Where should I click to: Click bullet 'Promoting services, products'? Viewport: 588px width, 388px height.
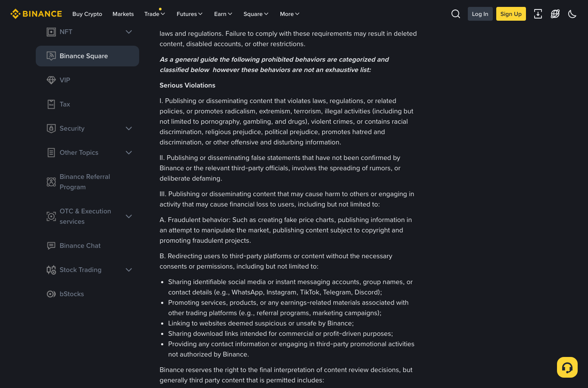tap(288, 308)
